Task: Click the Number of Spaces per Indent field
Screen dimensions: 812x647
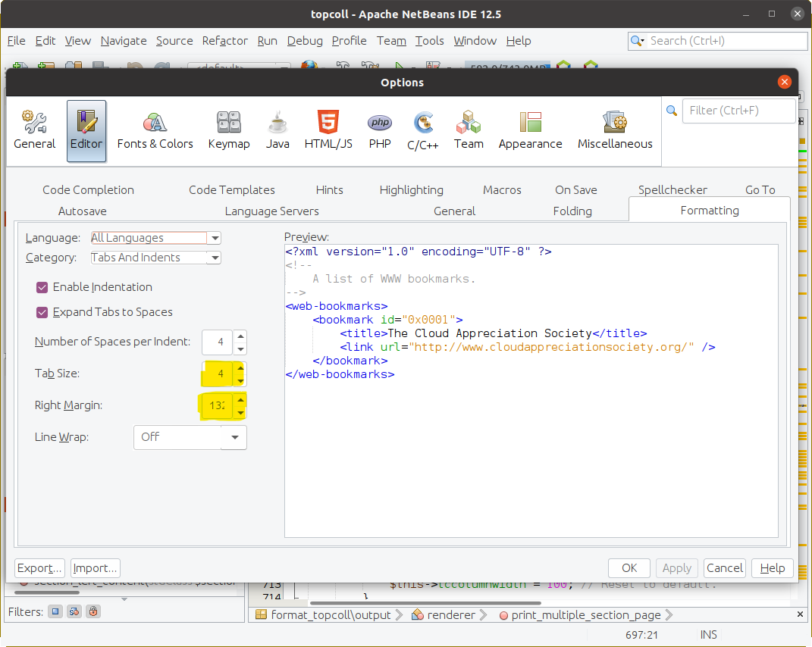Action: pos(218,342)
